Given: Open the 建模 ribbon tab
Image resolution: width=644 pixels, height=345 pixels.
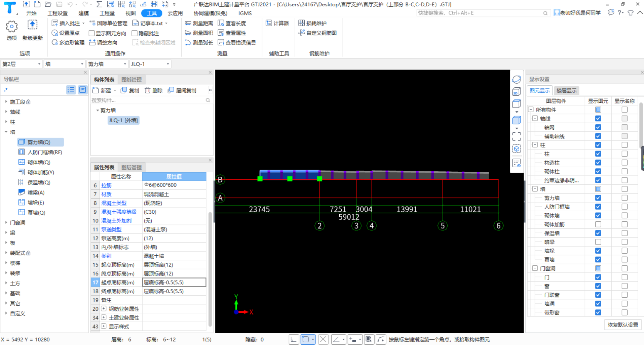Looking at the screenshot, I should pos(83,13).
